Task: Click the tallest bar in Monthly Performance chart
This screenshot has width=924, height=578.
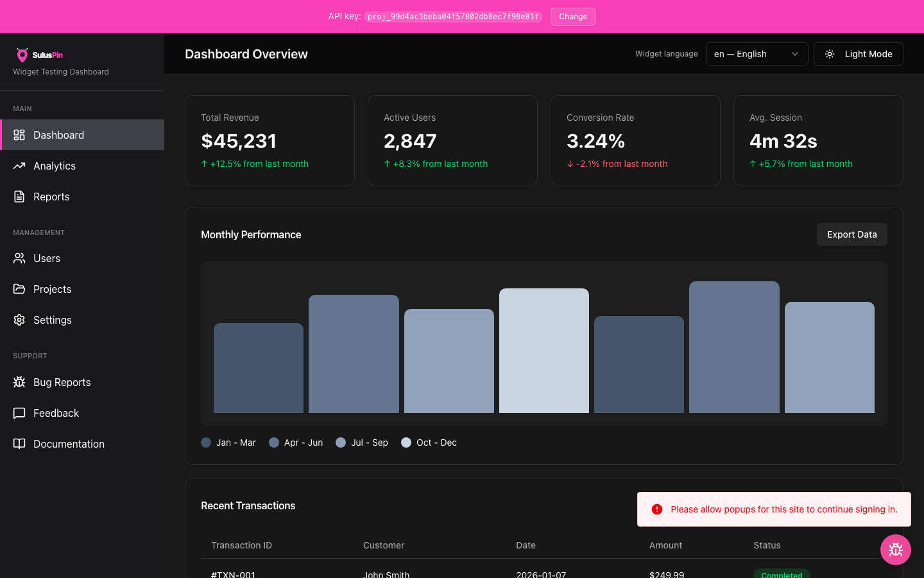Action: pos(734,347)
